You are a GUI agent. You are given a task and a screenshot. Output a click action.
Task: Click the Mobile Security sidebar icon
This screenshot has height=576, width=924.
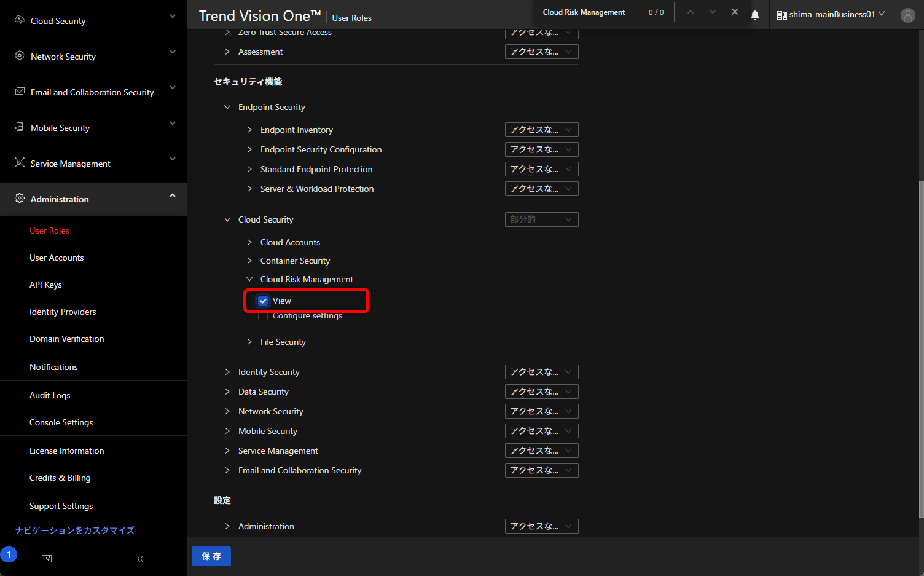(x=20, y=127)
